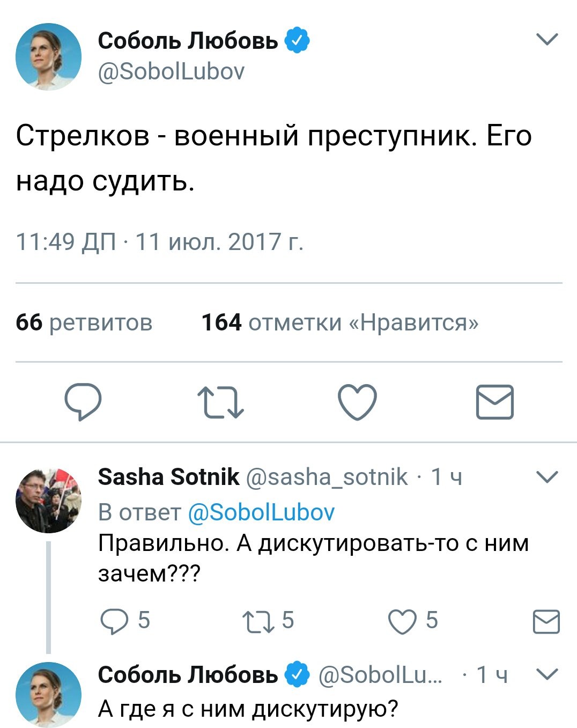The width and height of the screenshot is (577, 728).
Task: Send main tweet via direct message
Action: tap(494, 402)
